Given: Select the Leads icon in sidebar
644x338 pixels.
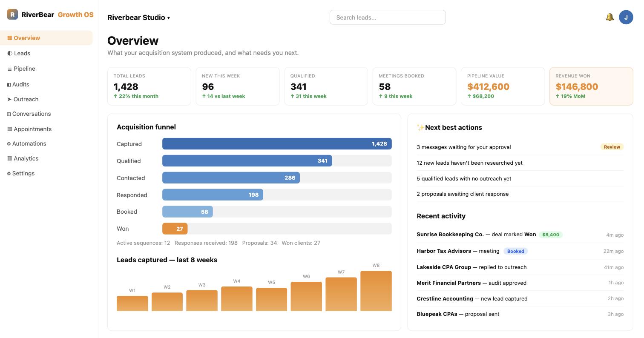Looking at the screenshot, I should pos(9,53).
